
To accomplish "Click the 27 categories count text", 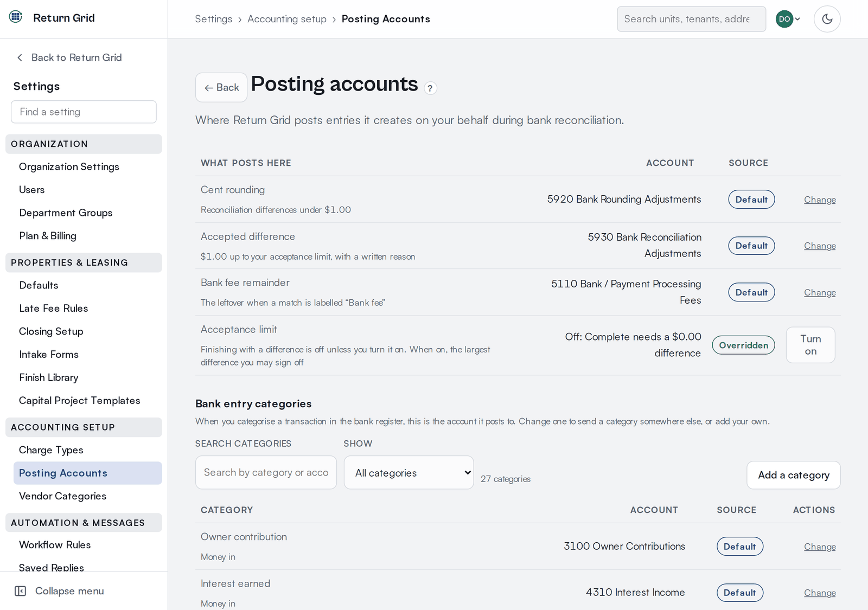I will [506, 479].
